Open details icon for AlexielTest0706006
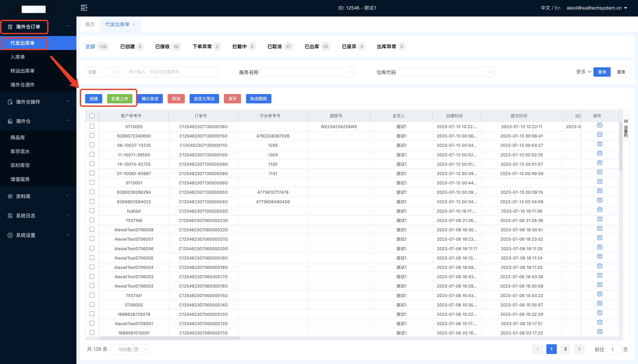This screenshot has width=638, height=364. 600,247
